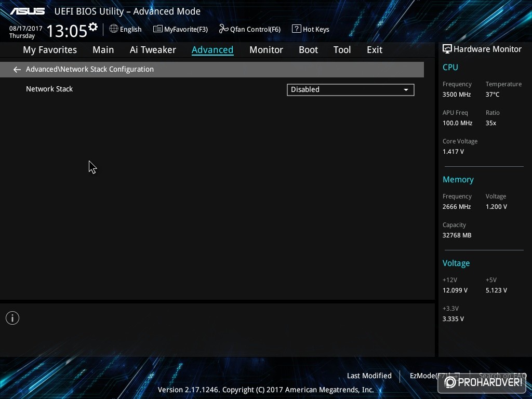Click the 1.200 V memory voltage
532x399 pixels.
coord(496,207)
